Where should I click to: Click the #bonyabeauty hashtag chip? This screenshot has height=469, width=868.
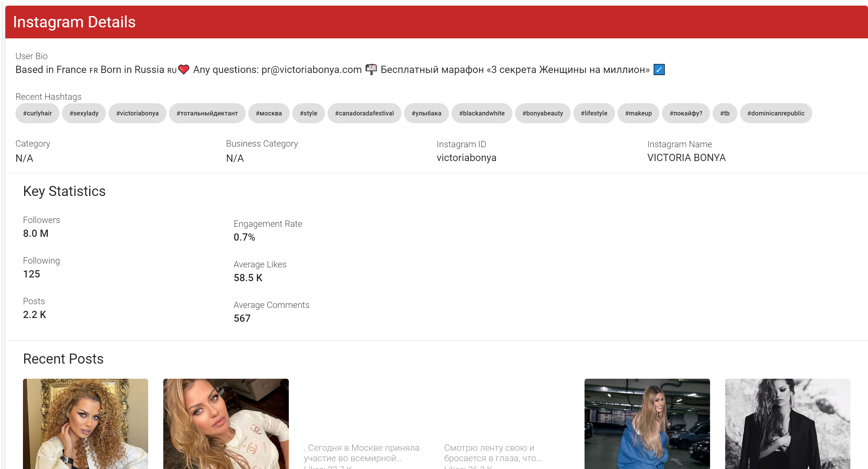click(542, 113)
